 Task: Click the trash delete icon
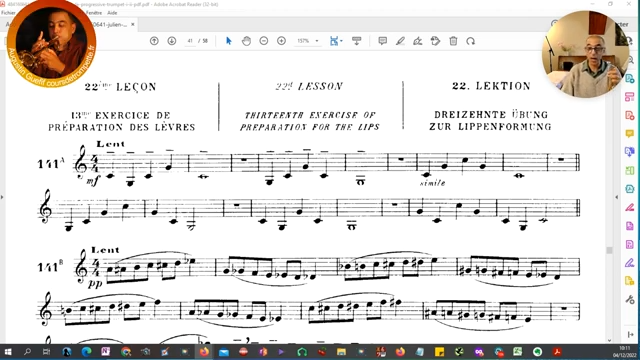click(453, 41)
